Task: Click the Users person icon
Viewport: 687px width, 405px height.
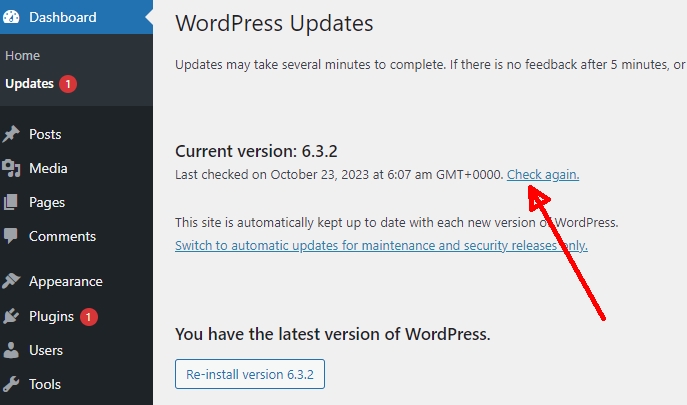Action: (11, 350)
